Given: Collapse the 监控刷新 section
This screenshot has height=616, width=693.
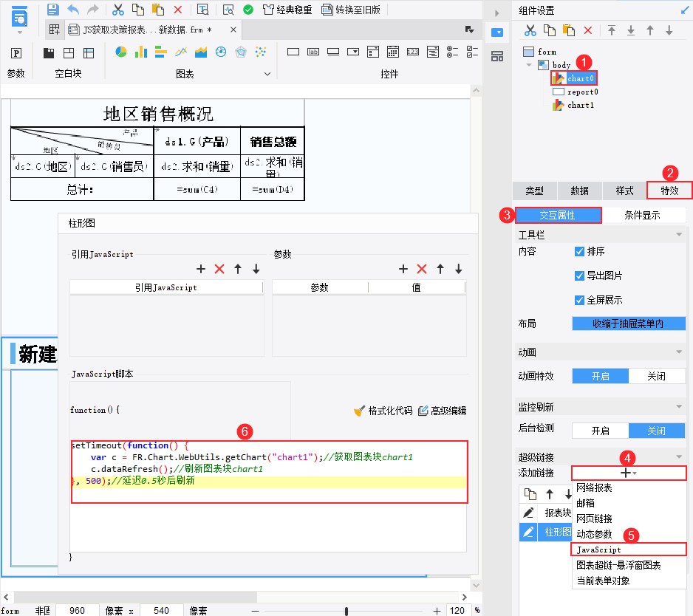Looking at the screenshot, I should coord(679,406).
